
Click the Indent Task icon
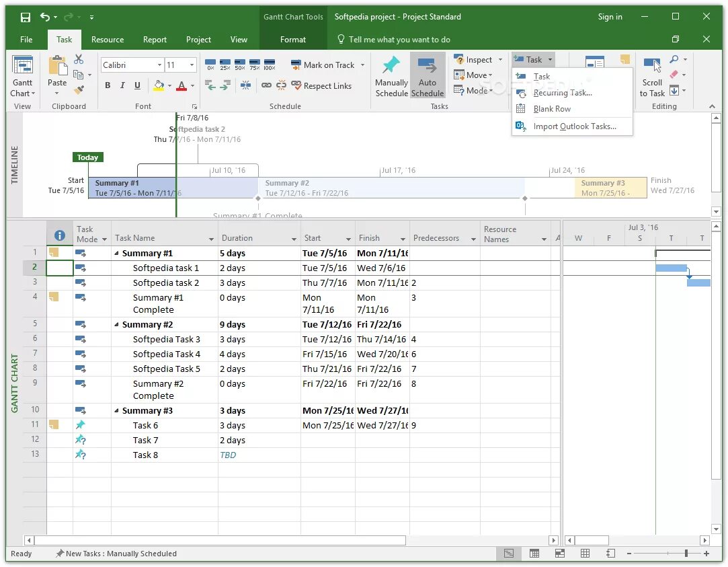pos(226,85)
